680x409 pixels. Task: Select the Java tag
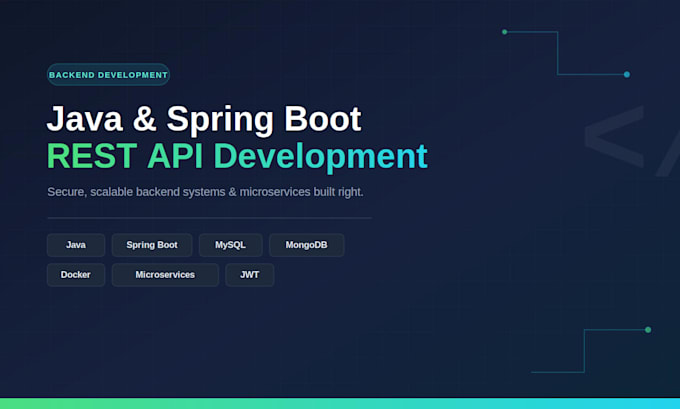point(76,245)
